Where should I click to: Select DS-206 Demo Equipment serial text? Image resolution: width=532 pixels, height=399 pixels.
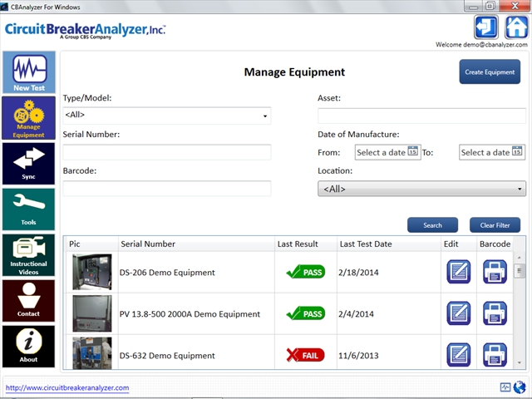coord(167,273)
